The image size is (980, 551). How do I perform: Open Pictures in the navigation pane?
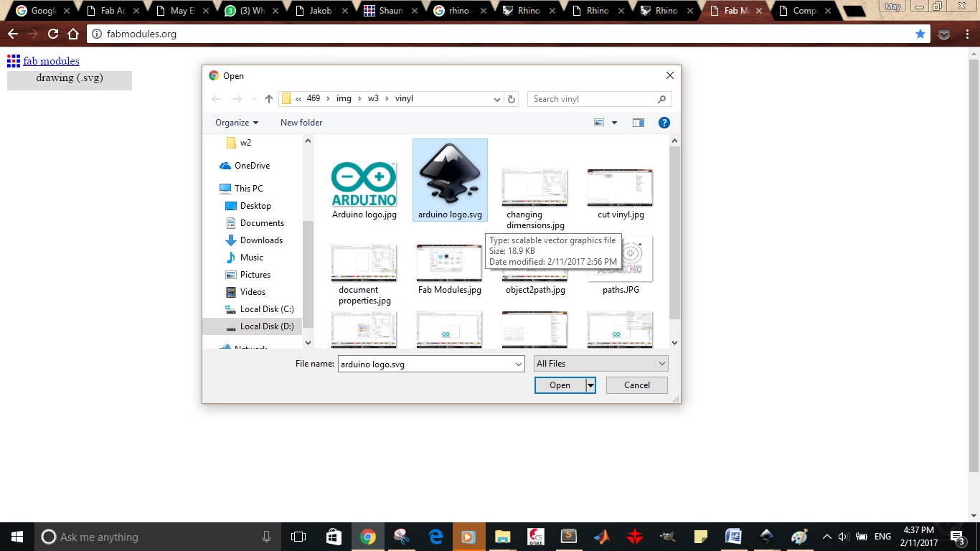tap(248, 275)
